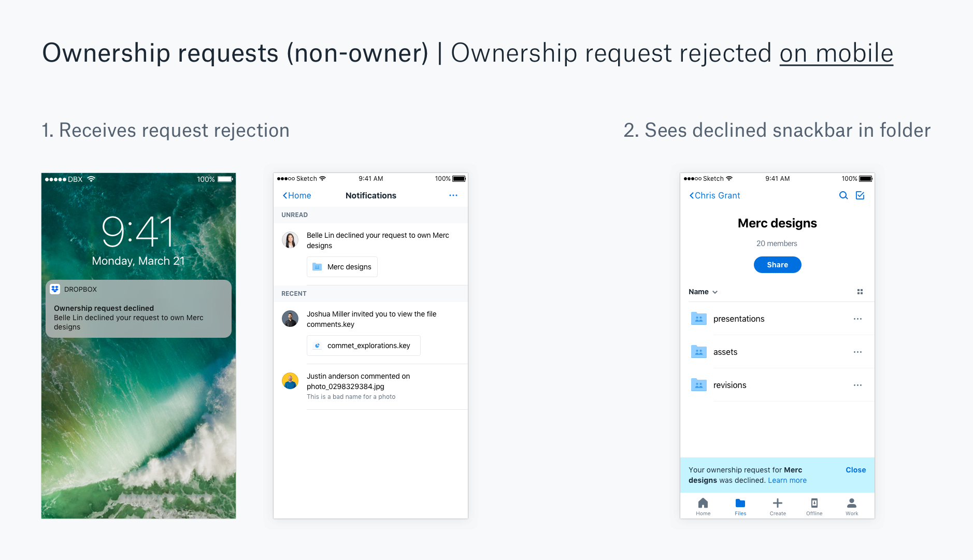973x560 pixels.
Task: Open the ellipsis menu for presentations folder
Action: (x=857, y=319)
